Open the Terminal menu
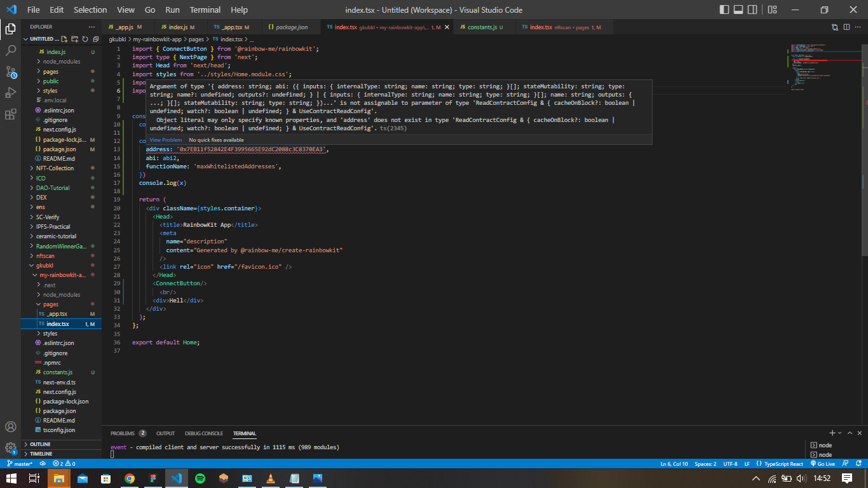The height and width of the screenshot is (488, 868). [x=205, y=10]
